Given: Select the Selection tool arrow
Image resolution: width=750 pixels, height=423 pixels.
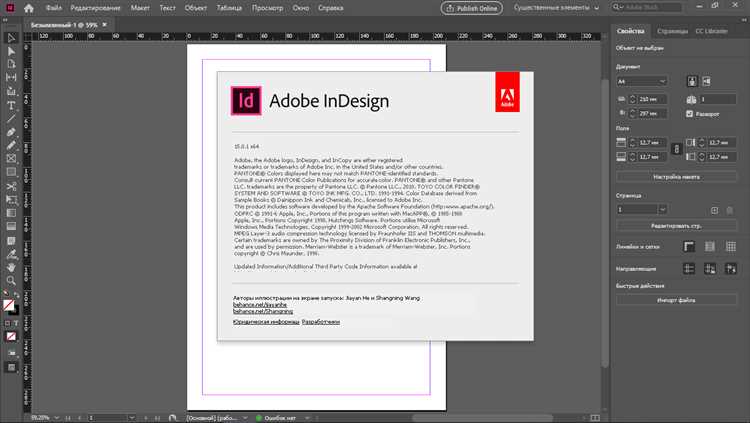Looking at the screenshot, I should pos(11,38).
